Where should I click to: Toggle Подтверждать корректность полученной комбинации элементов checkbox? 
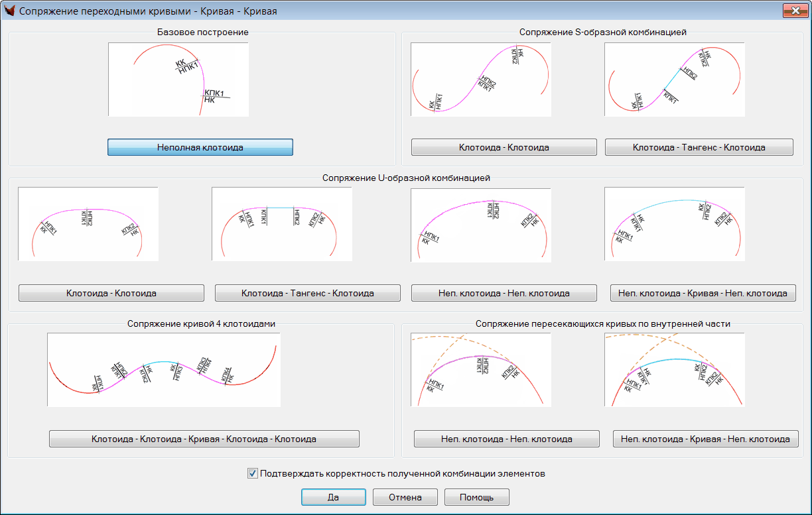pos(252,474)
